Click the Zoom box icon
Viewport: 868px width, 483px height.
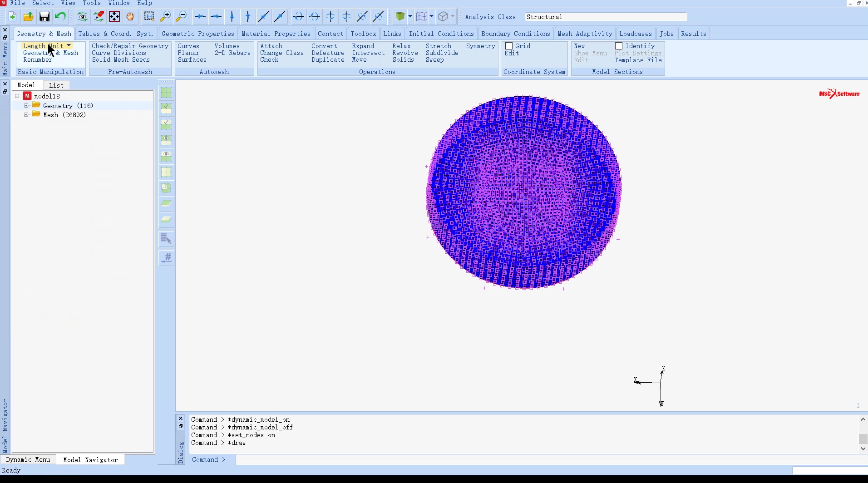(149, 17)
